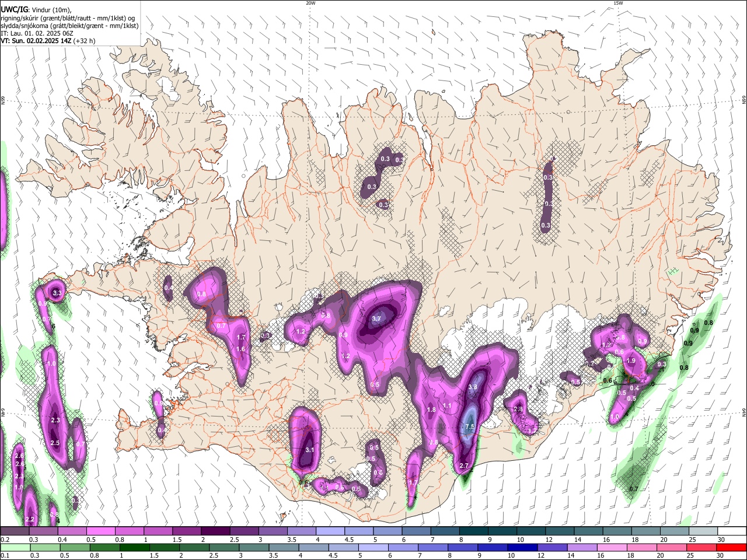Click the 20W longitude label
Image resolution: width=747 pixels, height=560 pixels.
(x=310, y=3)
